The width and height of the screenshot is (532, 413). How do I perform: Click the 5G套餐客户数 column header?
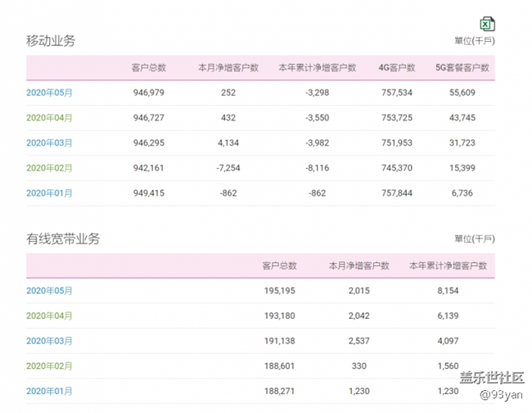(462, 68)
